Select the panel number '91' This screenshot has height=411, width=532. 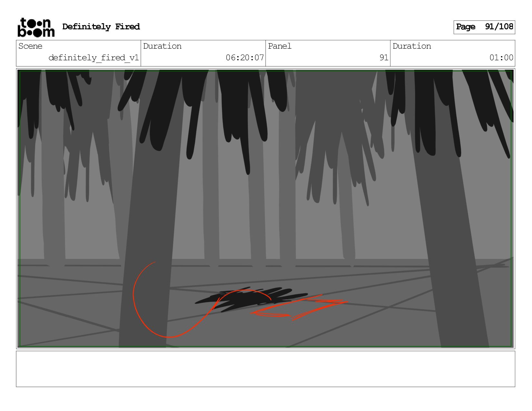(x=384, y=58)
